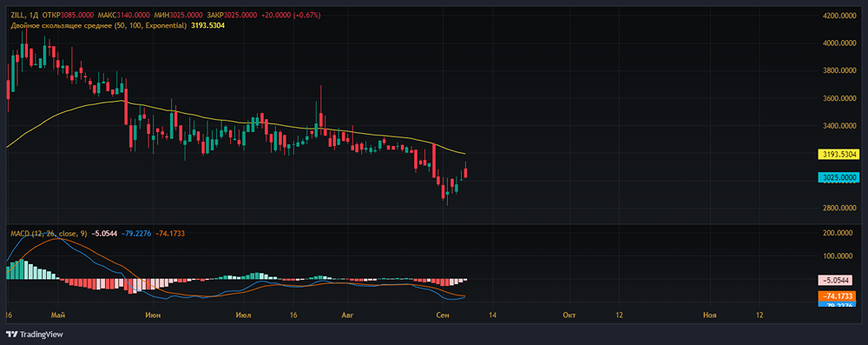Click the Ноя date label
This screenshot has height=345, width=868.
click(710, 315)
